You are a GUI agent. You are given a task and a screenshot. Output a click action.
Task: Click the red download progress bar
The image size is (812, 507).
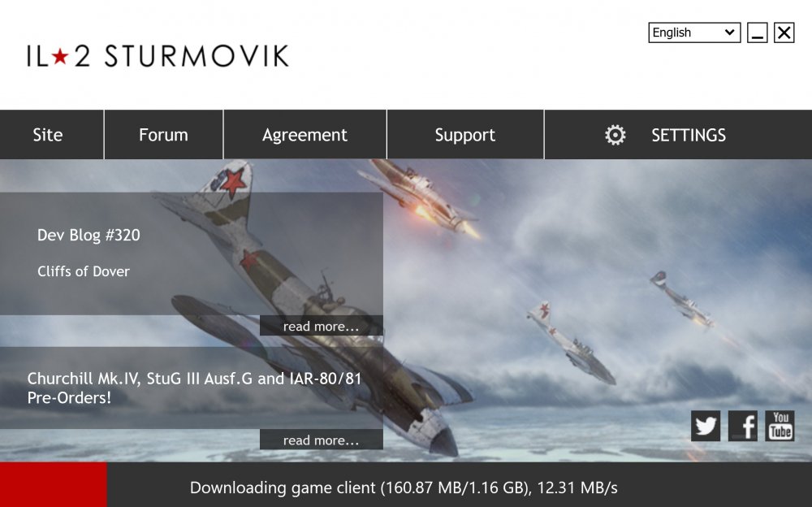(54, 485)
